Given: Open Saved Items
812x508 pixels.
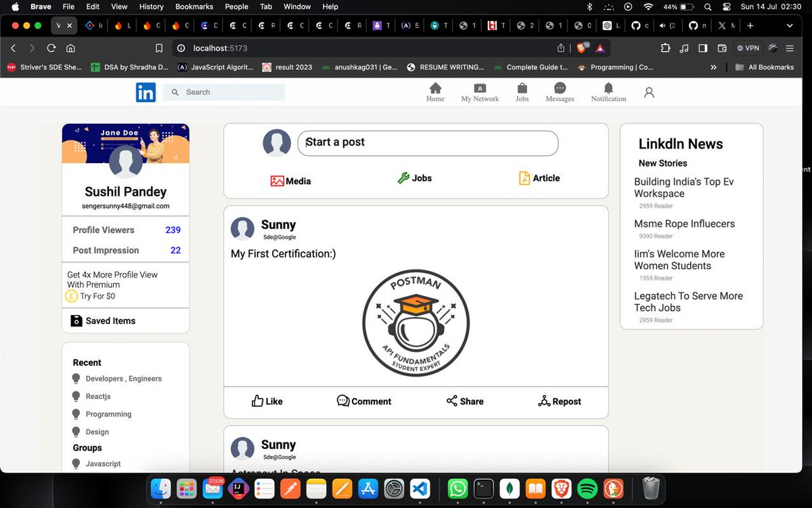Looking at the screenshot, I should pyautogui.click(x=104, y=320).
